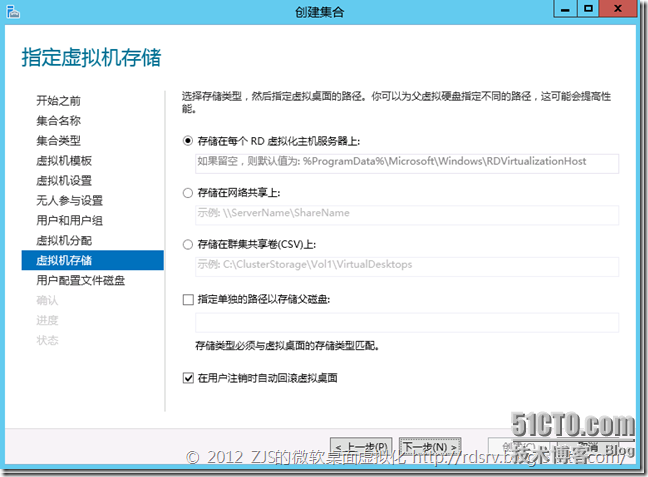
Task: Select highlighted 虚拟机存储 step
Action: coord(93,260)
